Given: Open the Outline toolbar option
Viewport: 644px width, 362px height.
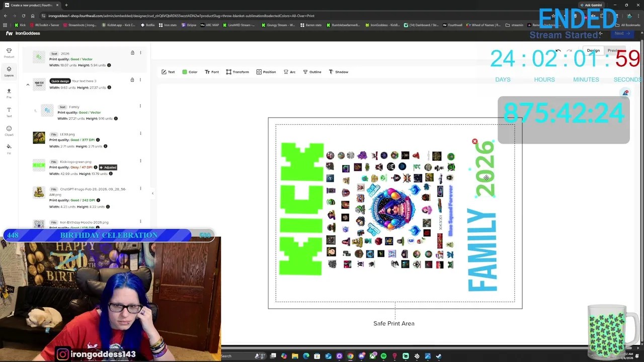Looking at the screenshot, I should [x=312, y=72].
